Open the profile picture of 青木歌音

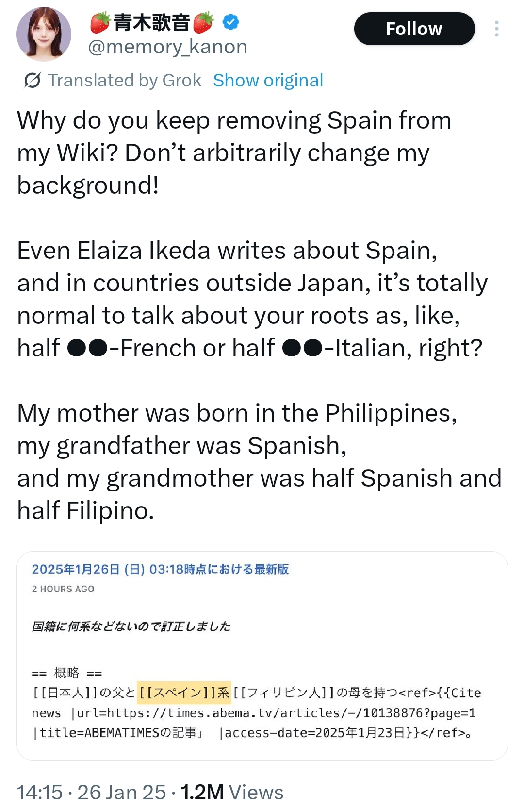[x=44, y=34]
